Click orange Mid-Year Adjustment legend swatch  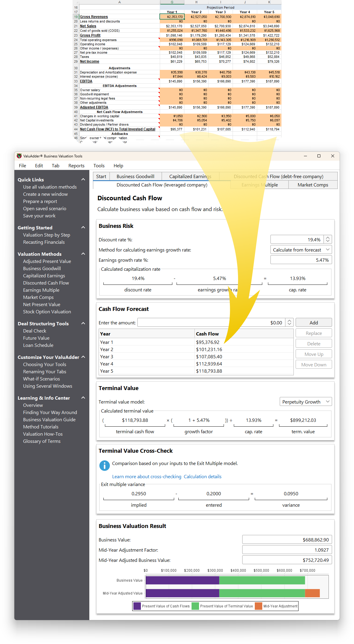(x=258, y=606)
